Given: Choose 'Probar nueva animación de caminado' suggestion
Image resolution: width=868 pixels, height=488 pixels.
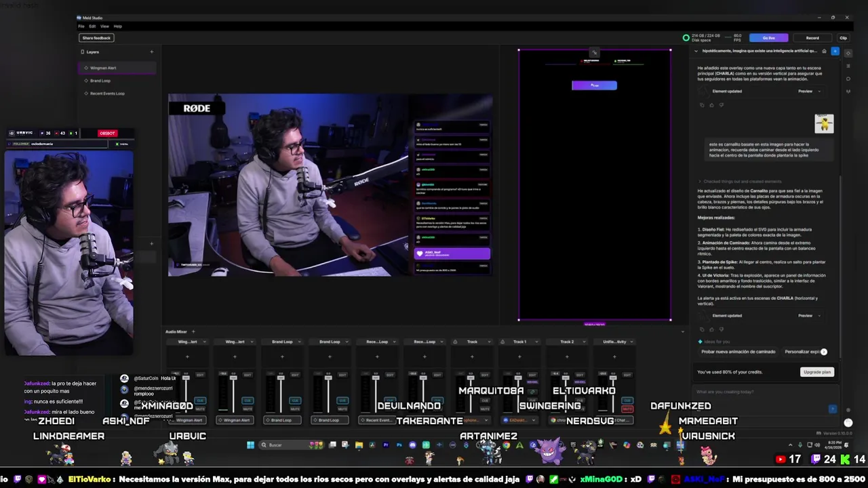Looking at the screenshot, I should coord(738,352).
